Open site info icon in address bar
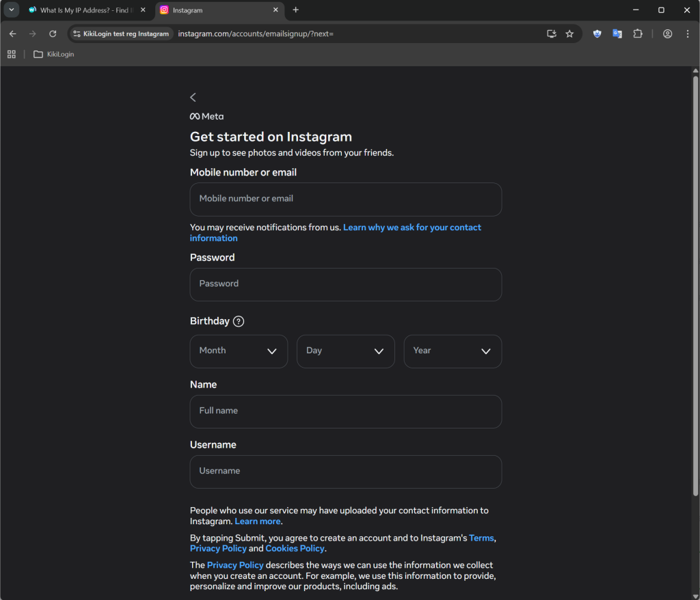The image size is (700, 600). 77,34
